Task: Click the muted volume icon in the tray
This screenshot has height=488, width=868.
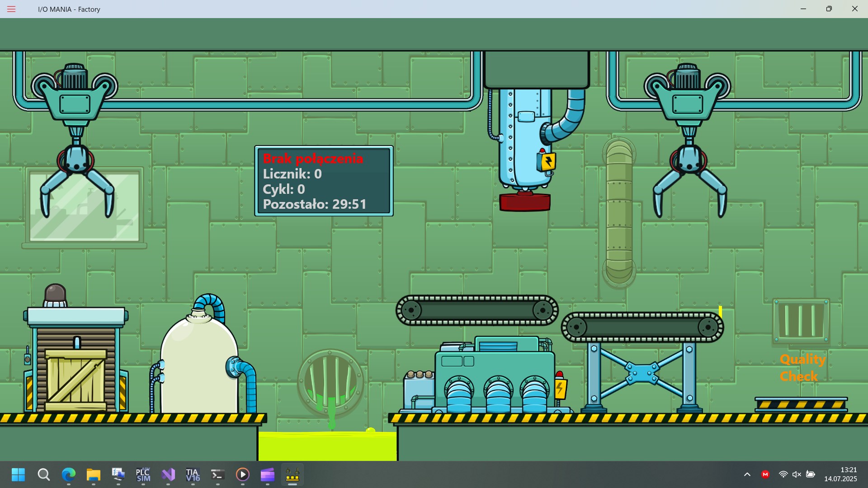Action: 797,474
